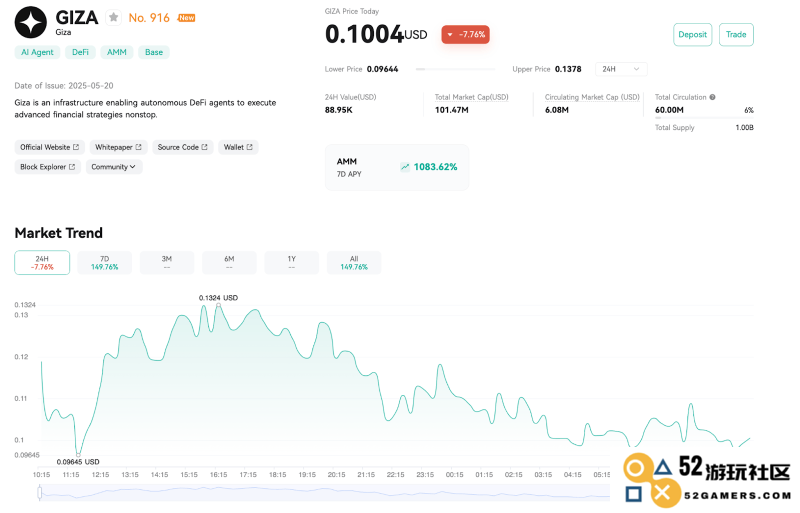Screen dimensions: 800x513
Task: Select the AMM tag
Action: [117, 52]
